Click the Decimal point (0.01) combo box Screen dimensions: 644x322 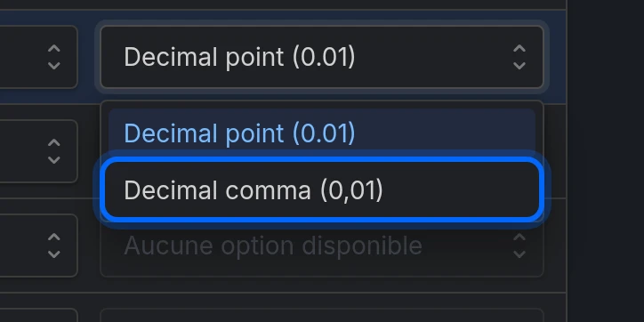(x=322, y=57)
